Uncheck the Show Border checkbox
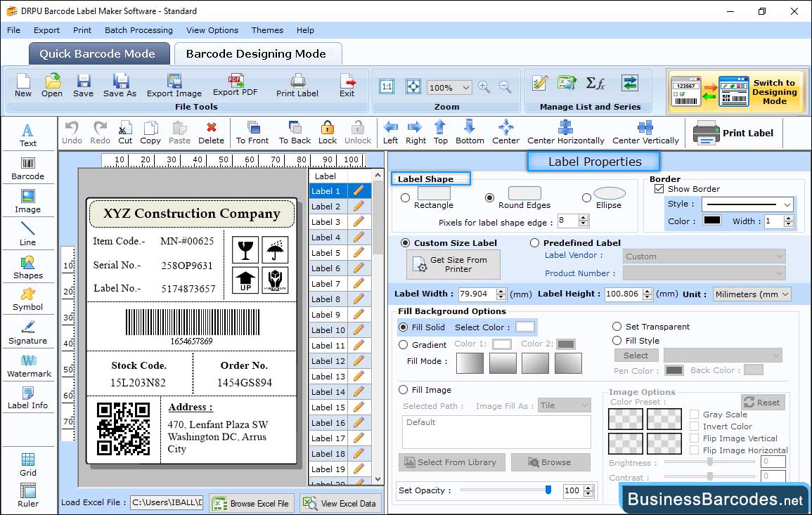The image size is (812, 515). pos(659,189)
